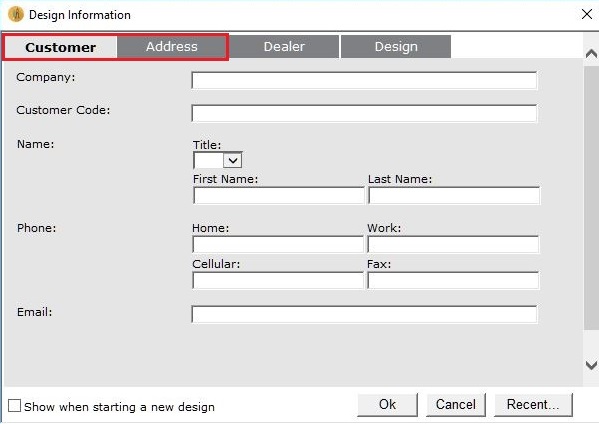599x424 pixels.
Task: Open the Address tab
Action: point(172,47)
